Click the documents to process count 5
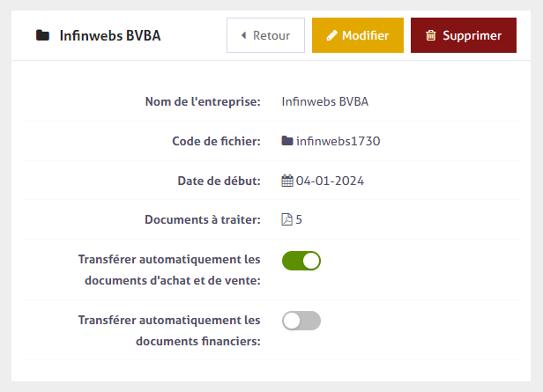 pyautogui.click(x=299, y=220)
